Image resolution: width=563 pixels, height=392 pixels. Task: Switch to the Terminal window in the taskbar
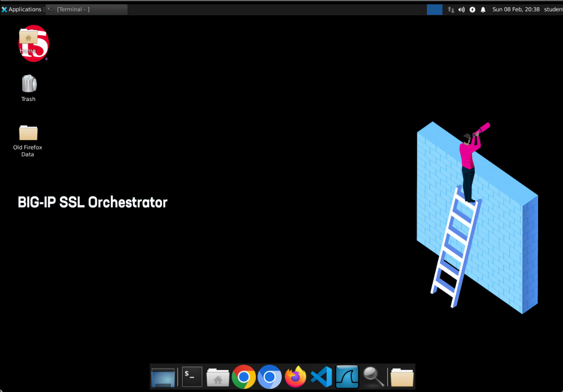(87, 9)
